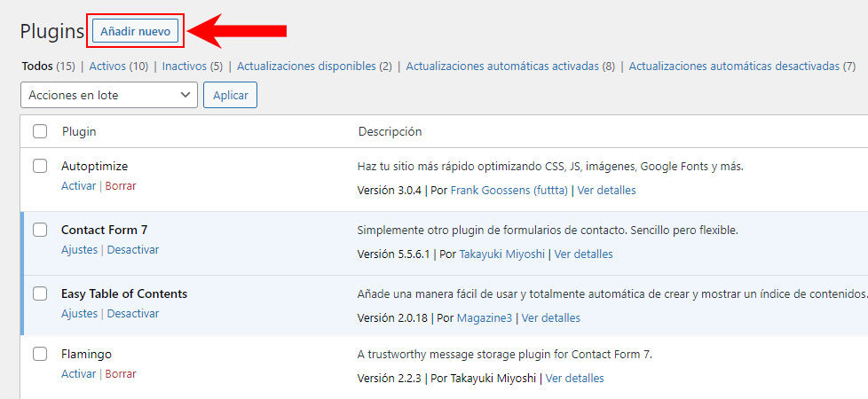Viewport: 868px width, 399px height.
Task: Tick the Autoptimize checkbox
Action: coord(40,166)
